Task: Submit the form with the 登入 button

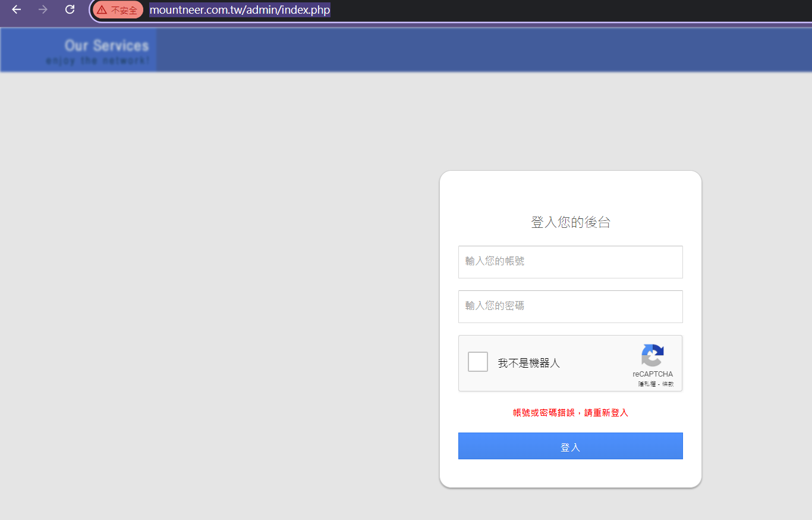Action: 570,446
